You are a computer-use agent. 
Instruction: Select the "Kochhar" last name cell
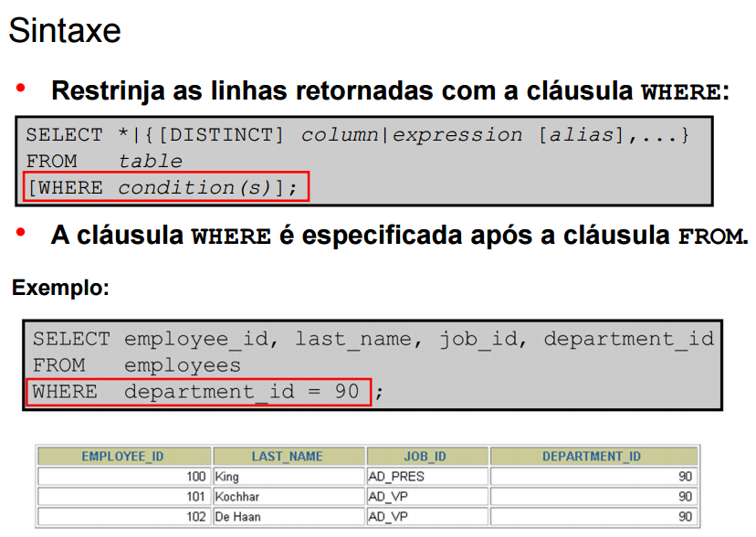tap(288, 497)
